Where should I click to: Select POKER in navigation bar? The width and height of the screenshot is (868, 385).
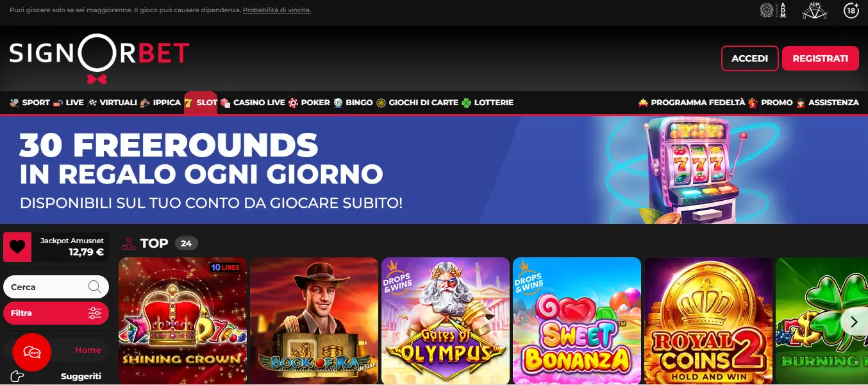click(309, 103)
